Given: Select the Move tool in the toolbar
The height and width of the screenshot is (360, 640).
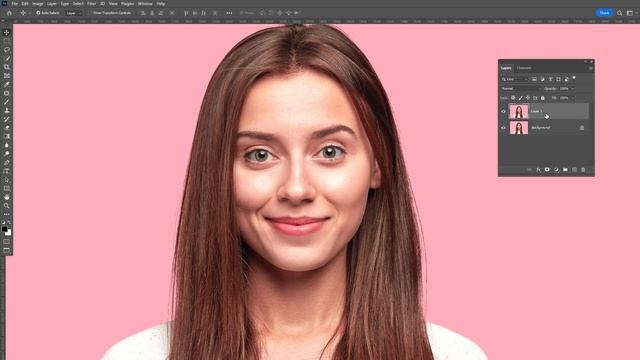Looking at the screenshot, I should pyautogui.click(x=7, y=32).
